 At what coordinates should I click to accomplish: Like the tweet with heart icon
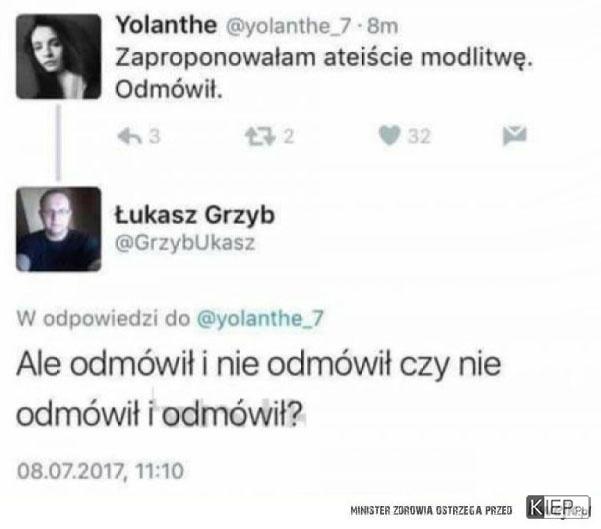(x=389, y=136)
